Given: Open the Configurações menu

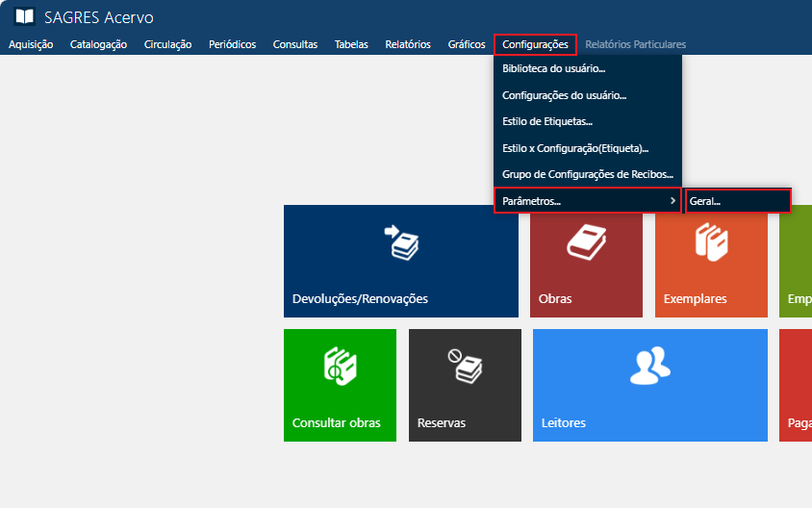Looking at the screenshot, I should (x=535, y=44).
